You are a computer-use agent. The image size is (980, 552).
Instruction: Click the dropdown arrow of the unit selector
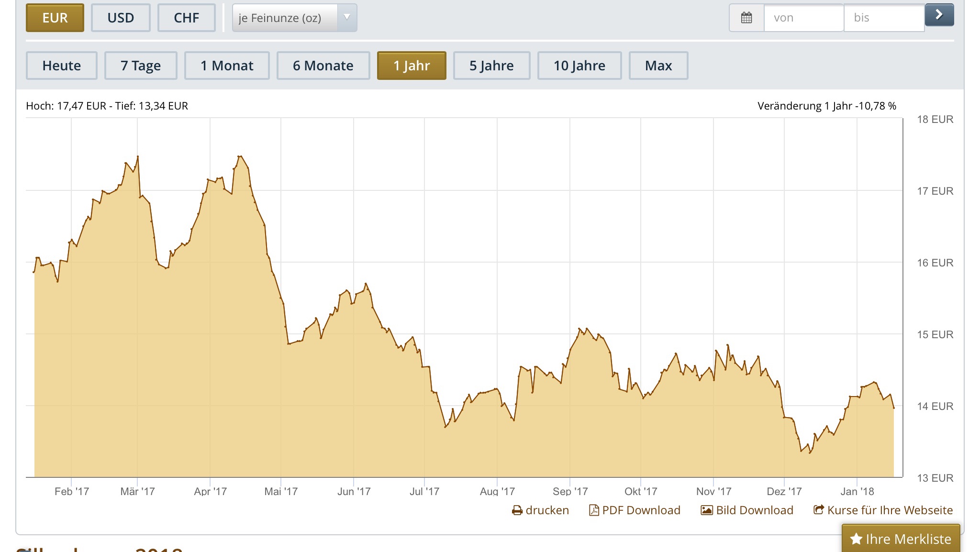(x=347, y=18)
